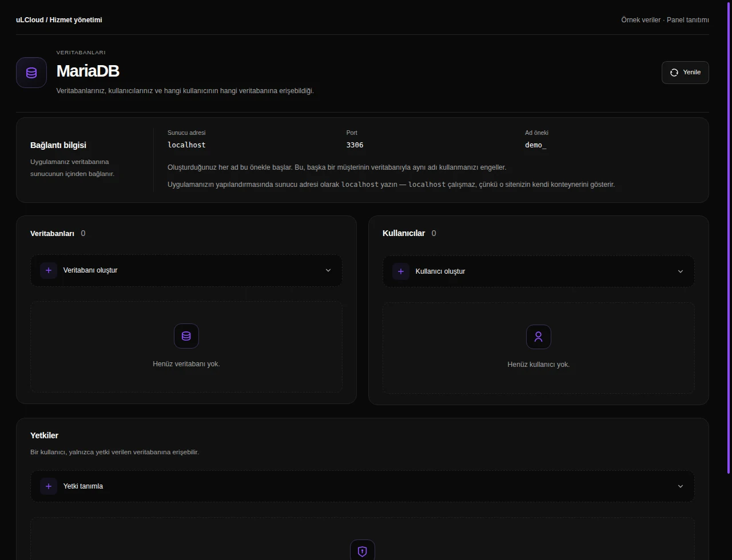
Task: Click the plus icon next to Yetki tanımla
Action: [x=49, y=486]
